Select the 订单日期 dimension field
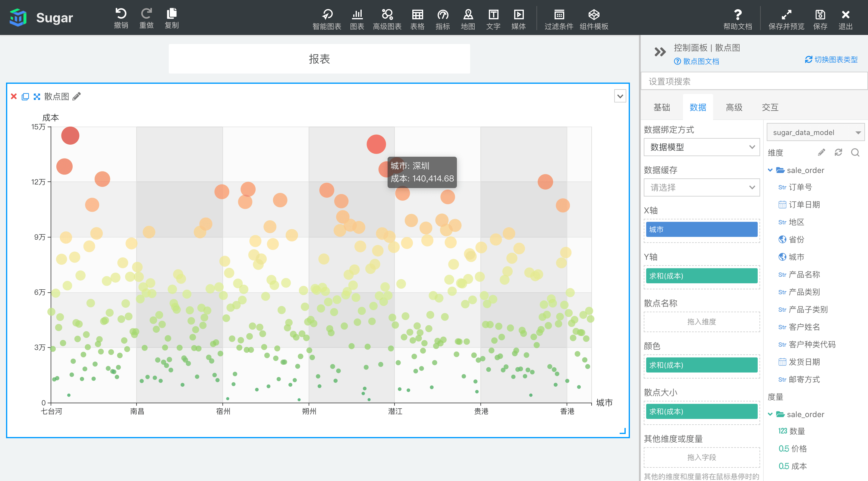 (x=799, y=204)
